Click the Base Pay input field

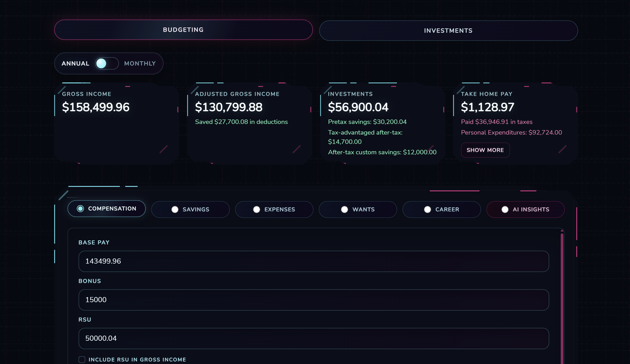(313, 261)
